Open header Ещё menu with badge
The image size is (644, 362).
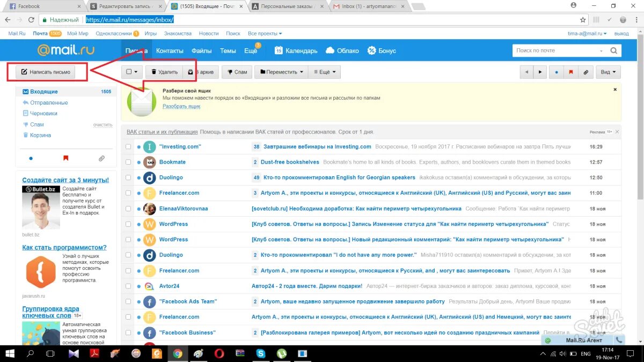pos(251,50)
